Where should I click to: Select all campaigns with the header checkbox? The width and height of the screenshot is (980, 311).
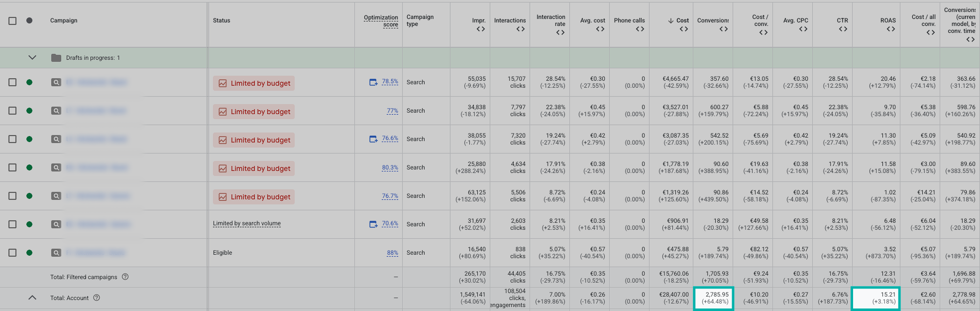pos(12,20)
